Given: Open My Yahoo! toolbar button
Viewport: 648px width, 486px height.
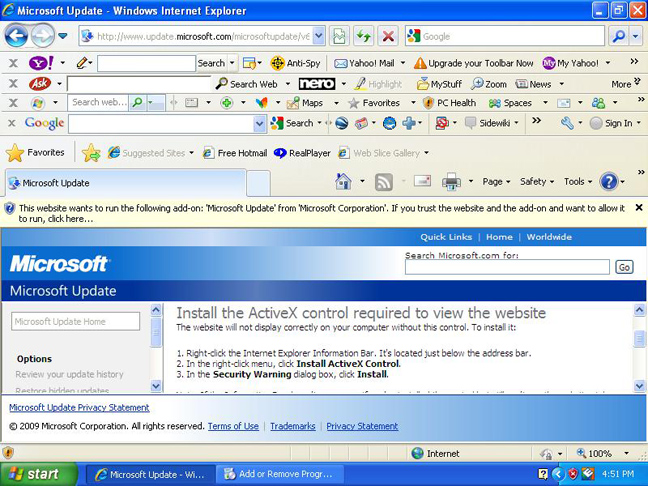Looking at the screenshot, I should (571, 63).
